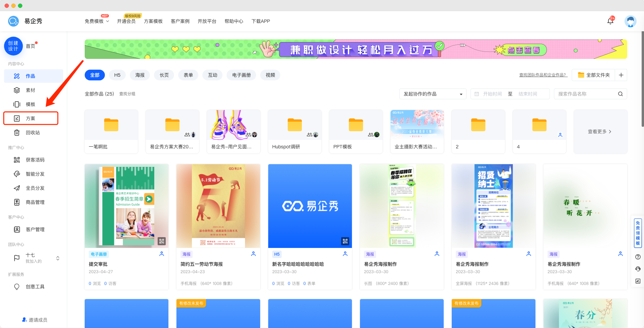The image size is (644, 328).
Task: Select the H5 filter tab
Action: coord(117,75)
